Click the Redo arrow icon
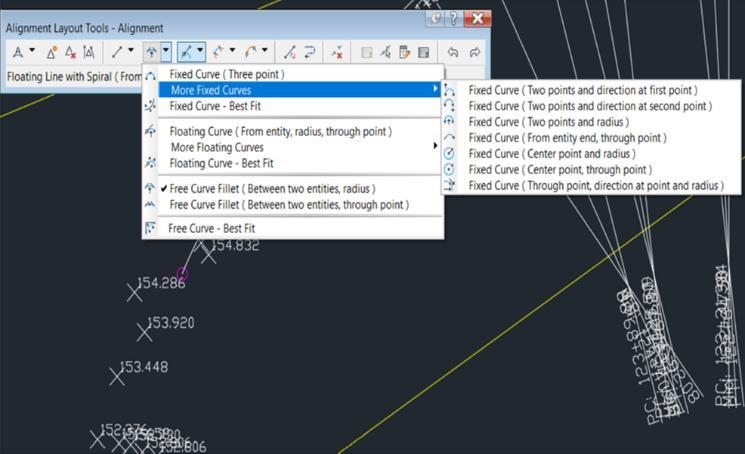 click(x=474, y=52)
